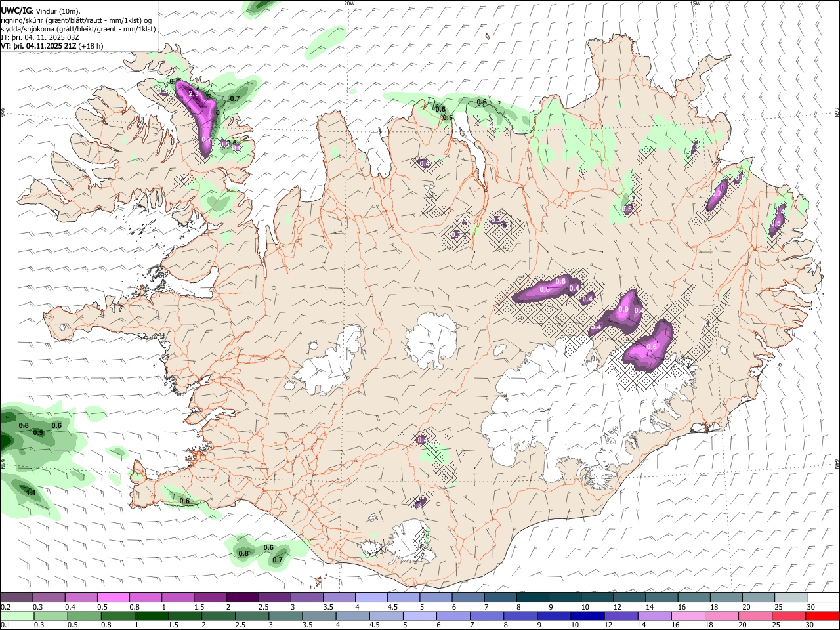Viewport: 840px width, 630px height.
Task: Click the '1.1' rain value offshore southwest
Action: pyautogui.click(x=30, y=492)
